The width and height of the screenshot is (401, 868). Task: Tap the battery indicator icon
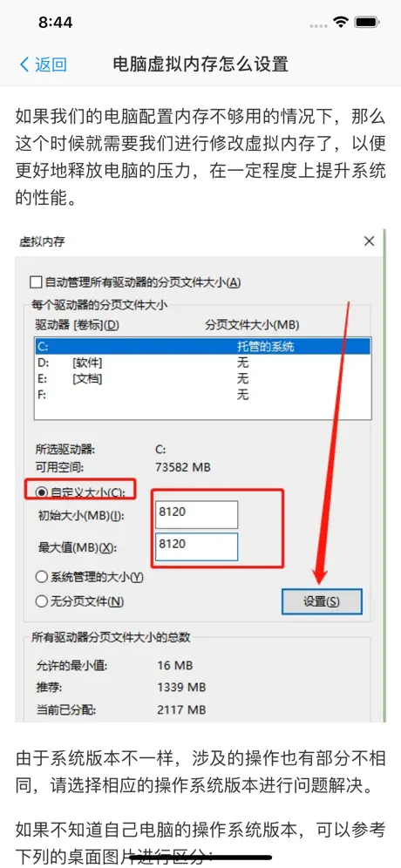(367, 22)
